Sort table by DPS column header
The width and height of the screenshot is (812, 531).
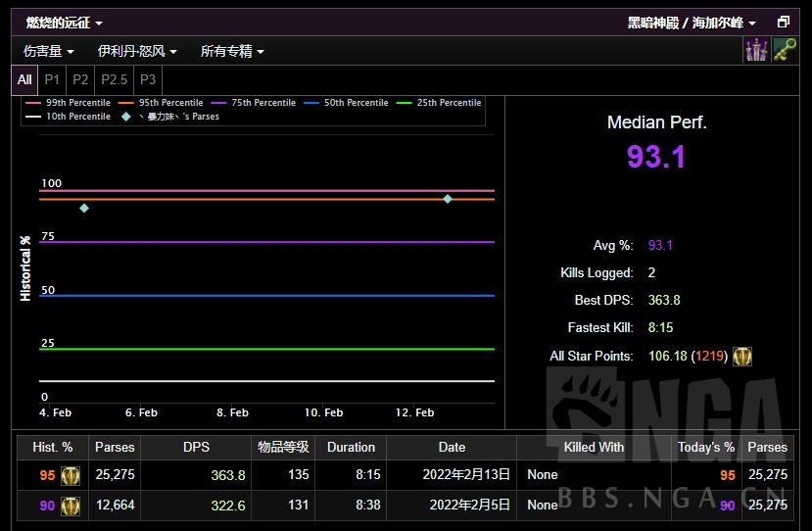[x=196, y=447]
